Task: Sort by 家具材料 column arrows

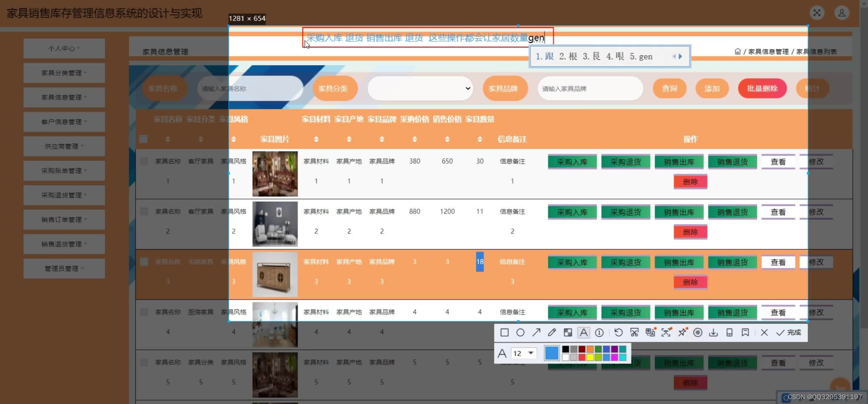Action: [316, 139]
